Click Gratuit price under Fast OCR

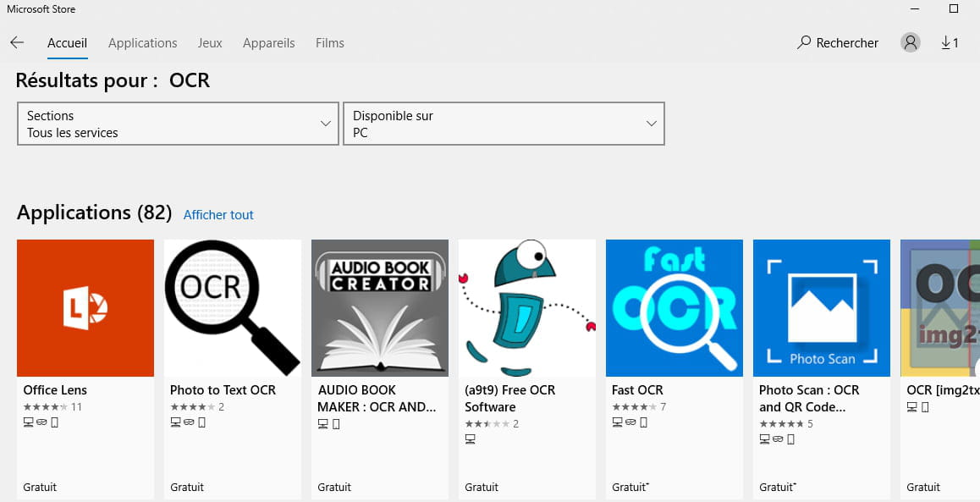[x=630, y=487]
